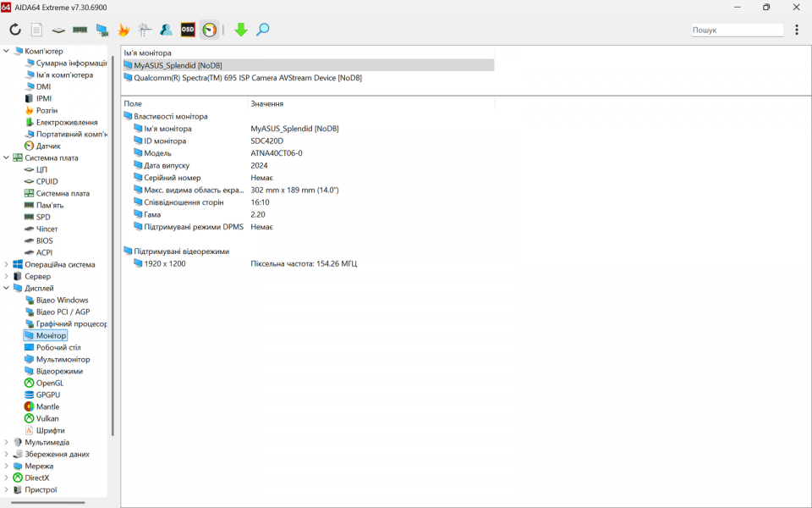The image size is (812, 508).
Task: Click the user account toolbar icon
Action: coord(167,30)
